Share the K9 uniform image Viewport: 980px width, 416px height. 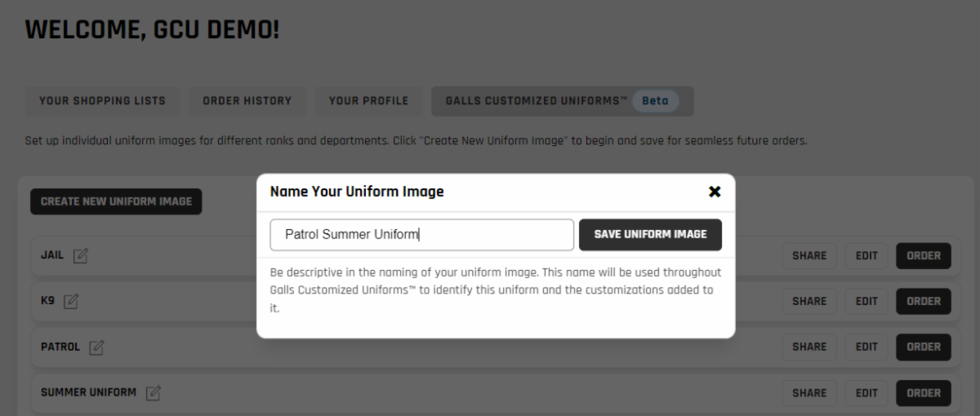coord(809,302)
